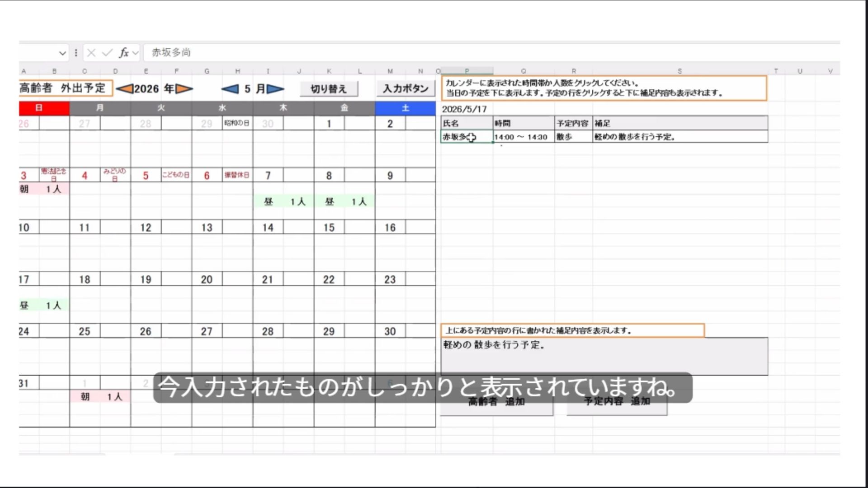Select the 朝 1人 entry on May 3
This screenshot has width=868, height=488.
(44, 189)
